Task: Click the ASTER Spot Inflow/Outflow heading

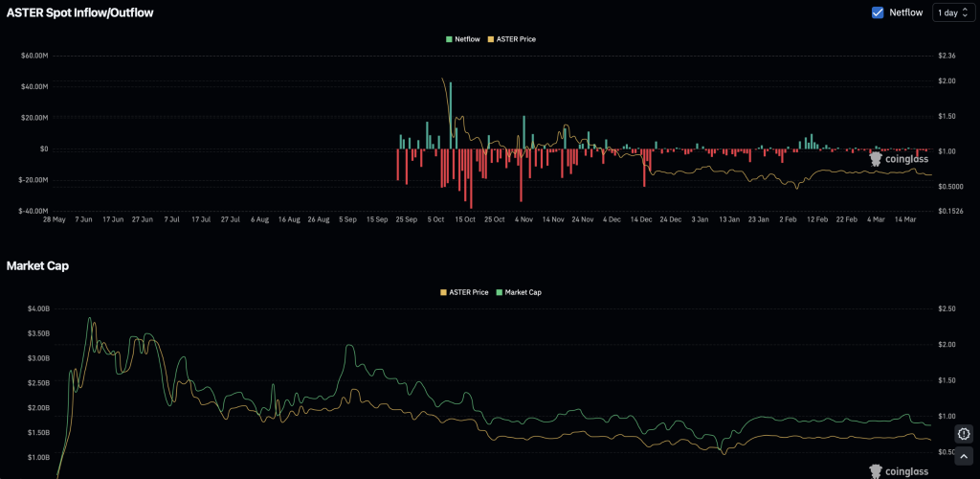Action: tap(80, 13)
